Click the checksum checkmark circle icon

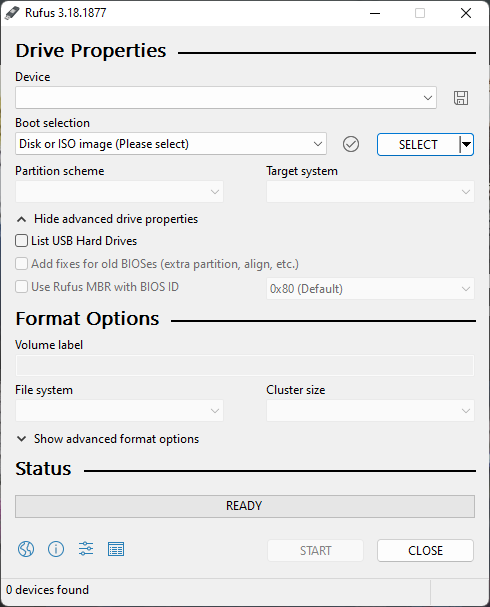[351, 144]
